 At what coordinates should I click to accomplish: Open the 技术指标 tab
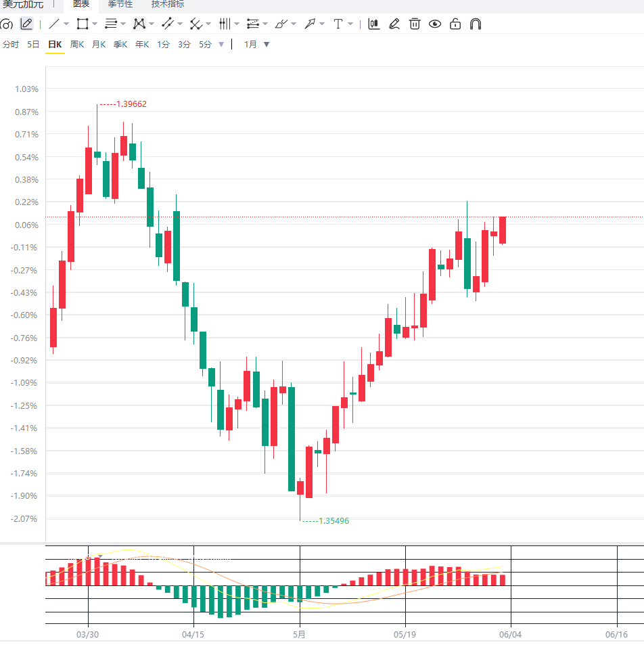tap(168, 4)
